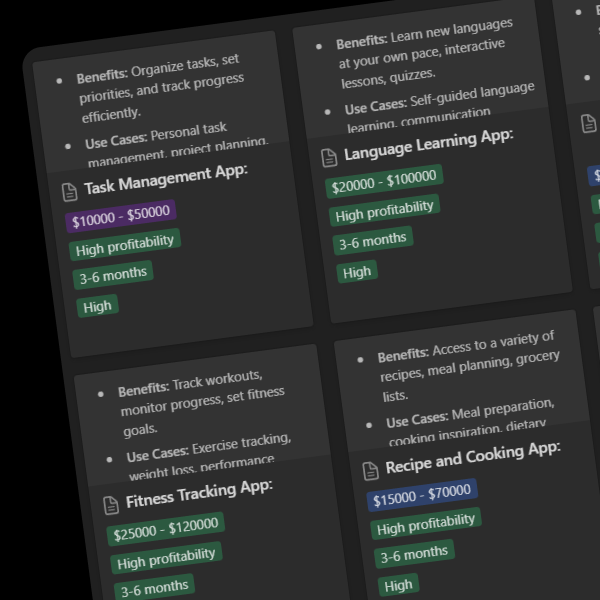Image resolution: width=600 pixels, height=600 pixels.
Task: Open the Task Management App card title
Action: [x=166, y=179]
